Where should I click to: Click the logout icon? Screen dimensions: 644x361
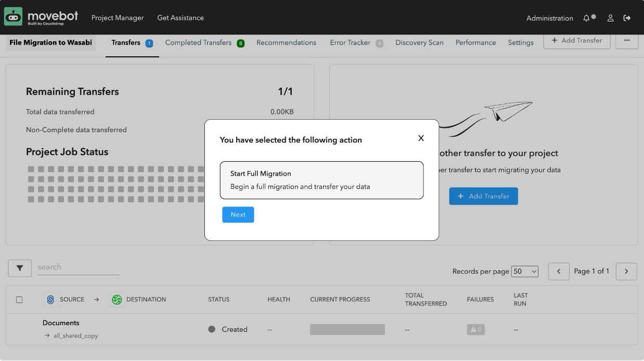627,18
